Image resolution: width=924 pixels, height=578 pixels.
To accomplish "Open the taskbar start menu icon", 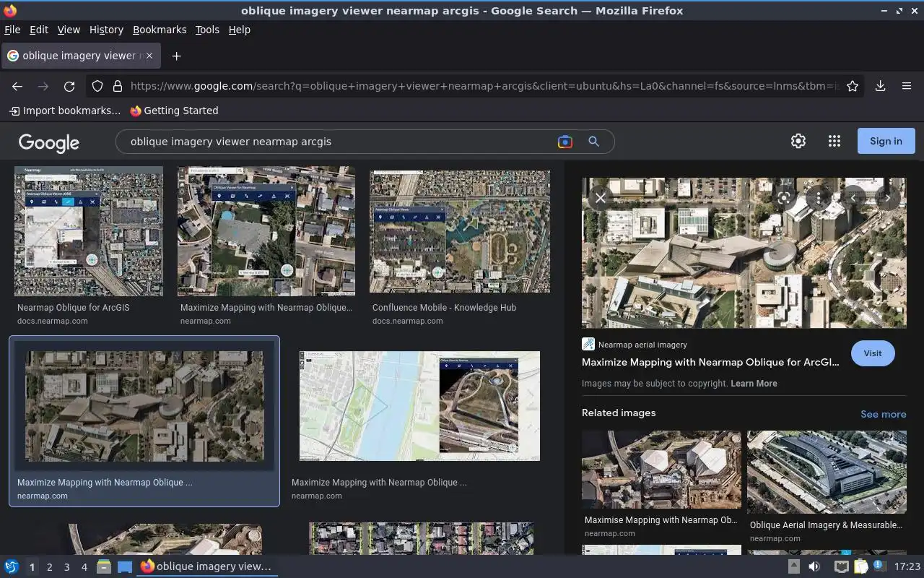I will (x=12, y=566).
